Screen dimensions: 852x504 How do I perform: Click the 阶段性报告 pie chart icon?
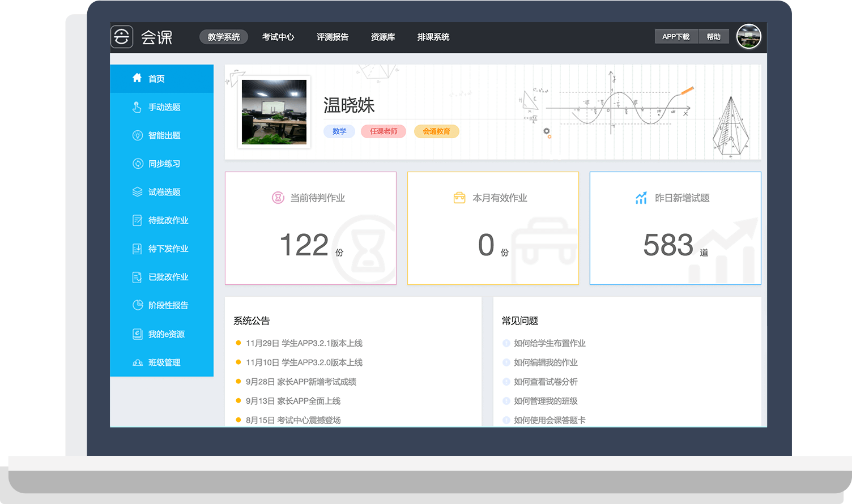click(x=138, y=305)
